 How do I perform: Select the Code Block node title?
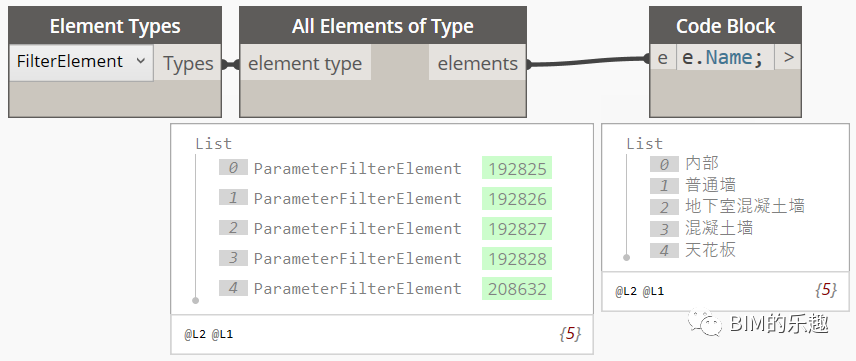click(x=726, y=26)
